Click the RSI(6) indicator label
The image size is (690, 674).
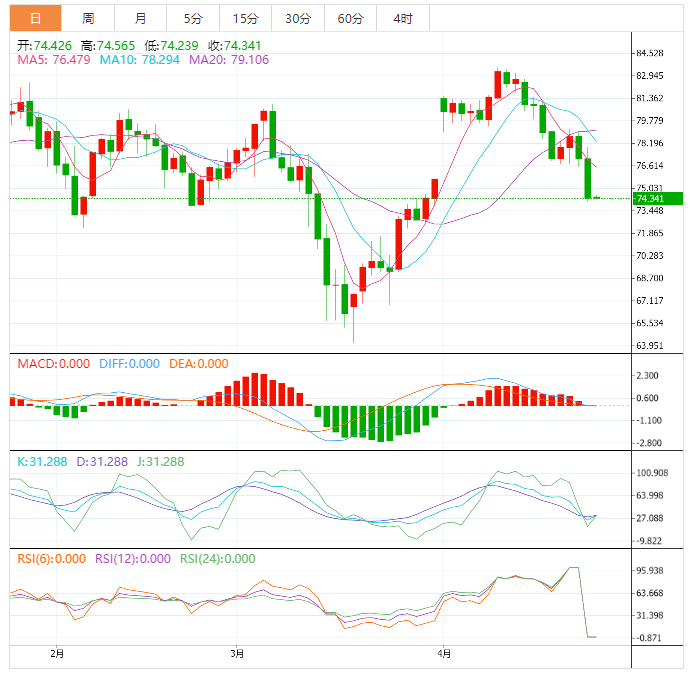coord(52,559)
